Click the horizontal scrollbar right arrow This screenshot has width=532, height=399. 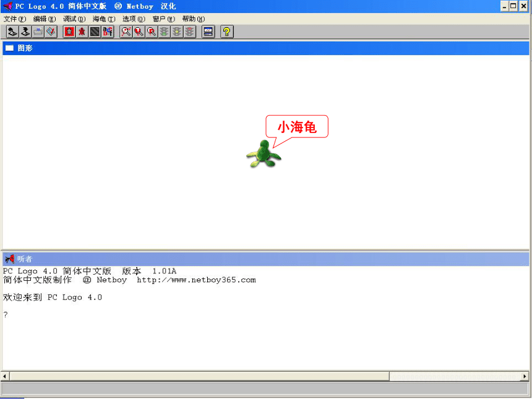pos(525,376)
